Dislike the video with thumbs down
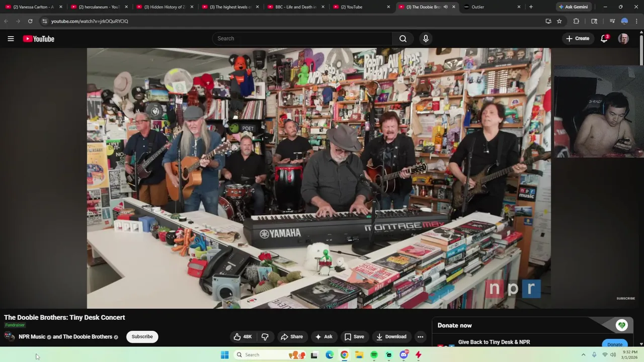The image size is (644, 362). 265,337
